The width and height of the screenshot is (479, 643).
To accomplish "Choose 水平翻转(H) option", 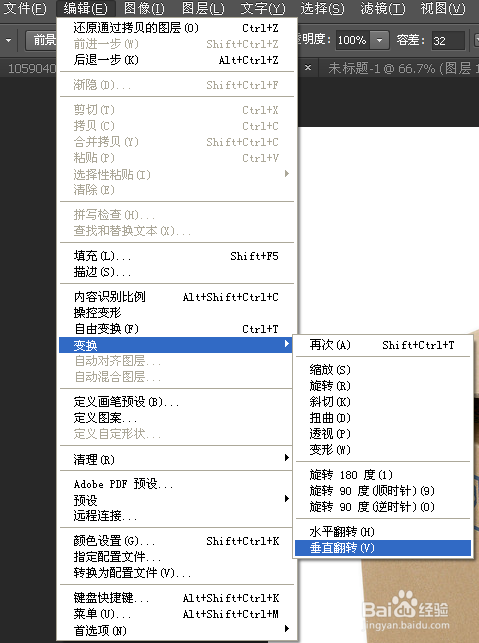I will [383, 532].
